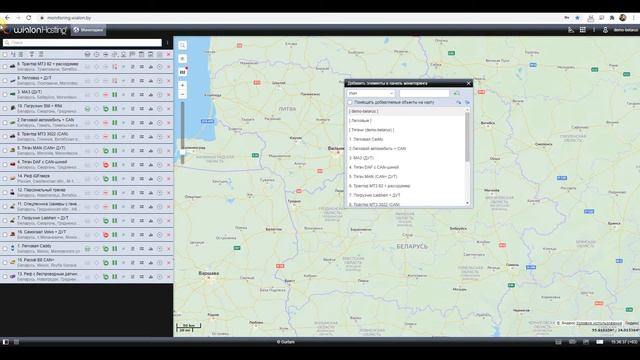Screen dimensions: 640x360
Task: Select 3. МАЗ (Д/Т) in the dialog list
Action: [361, 158]
